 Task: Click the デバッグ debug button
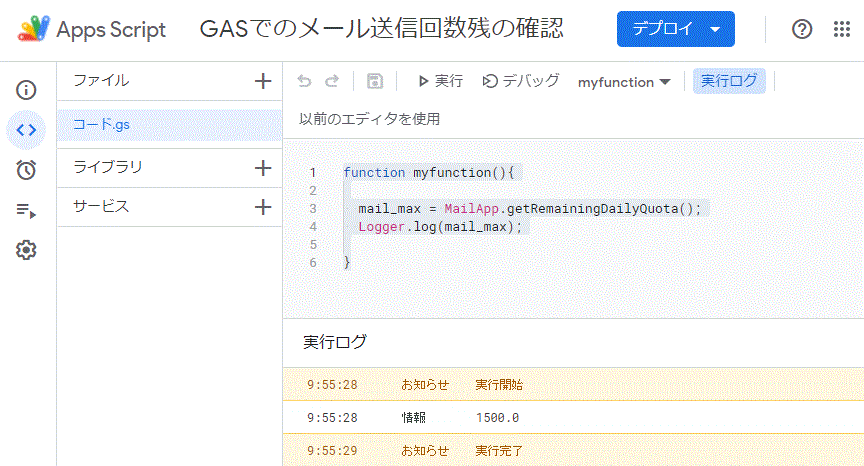pos(521,82)
